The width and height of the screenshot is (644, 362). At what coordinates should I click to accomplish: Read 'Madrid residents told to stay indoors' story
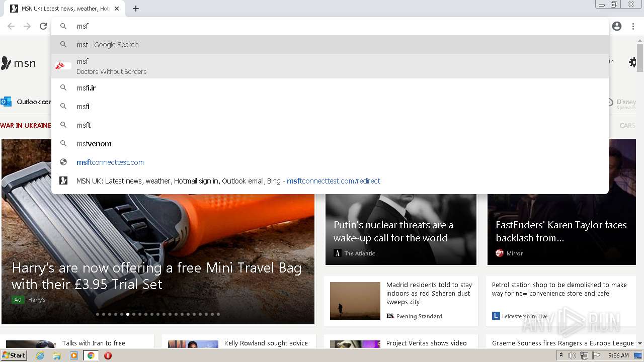429,294
